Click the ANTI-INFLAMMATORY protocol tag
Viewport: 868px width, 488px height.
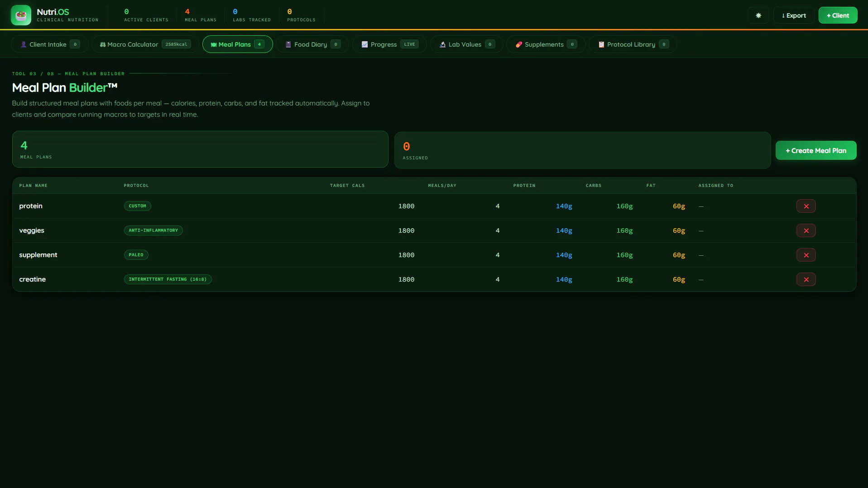[x=153, y=230]
